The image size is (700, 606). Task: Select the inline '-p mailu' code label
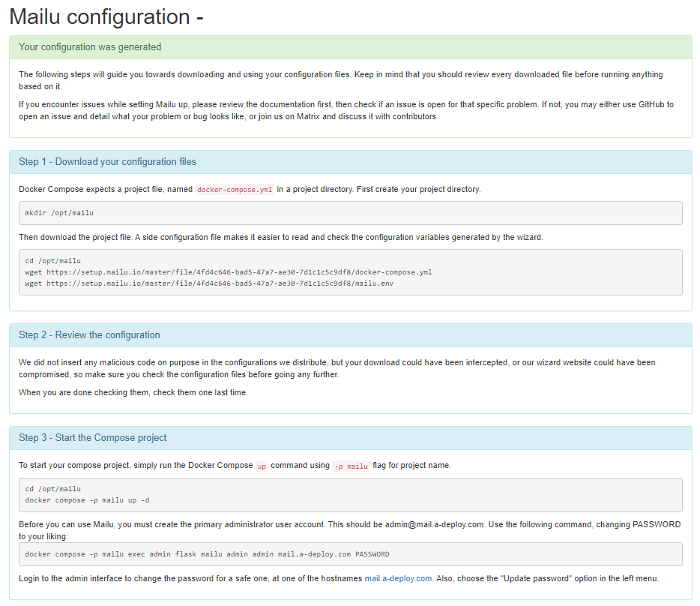[x=351, y=466]
